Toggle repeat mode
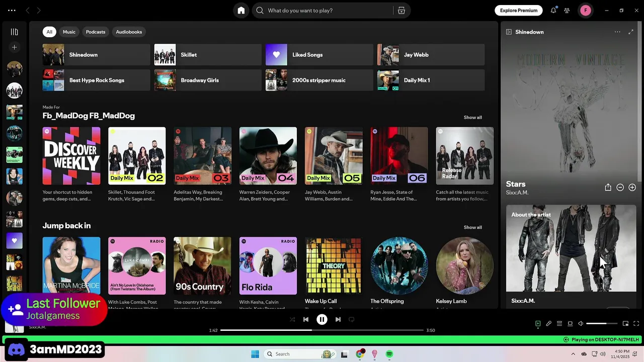This screenshot has width=644, height=362. coord(352,319)
